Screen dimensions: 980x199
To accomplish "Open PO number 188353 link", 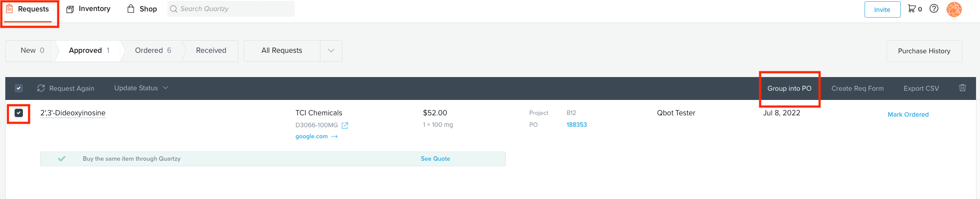I will pos(577,125).
